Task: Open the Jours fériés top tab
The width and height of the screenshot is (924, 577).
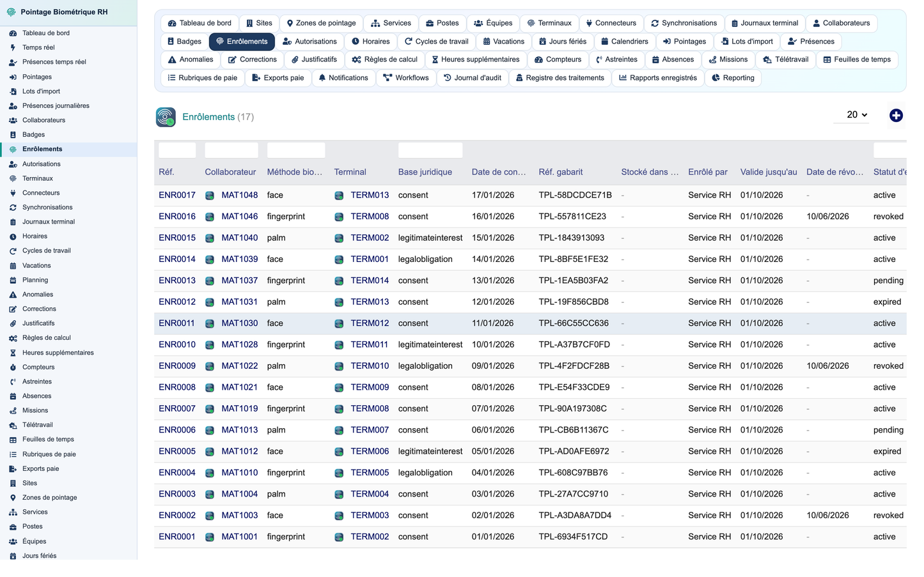Action: coord(563,42)
